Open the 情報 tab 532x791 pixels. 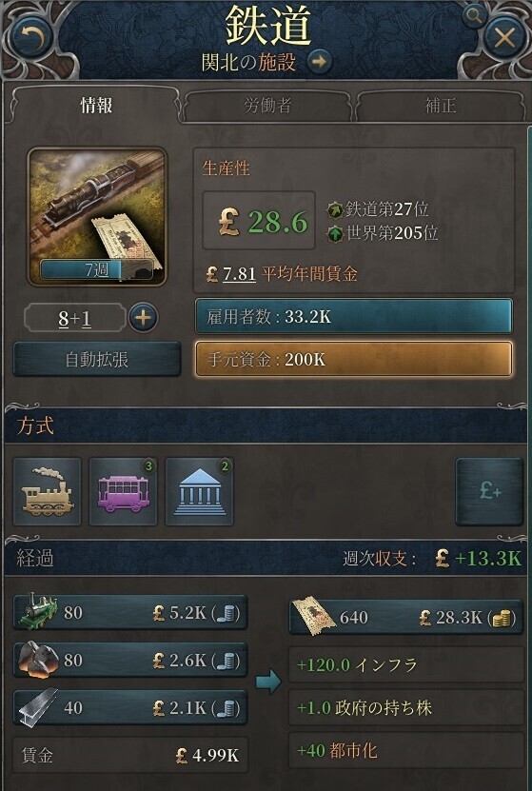[96, 106]
